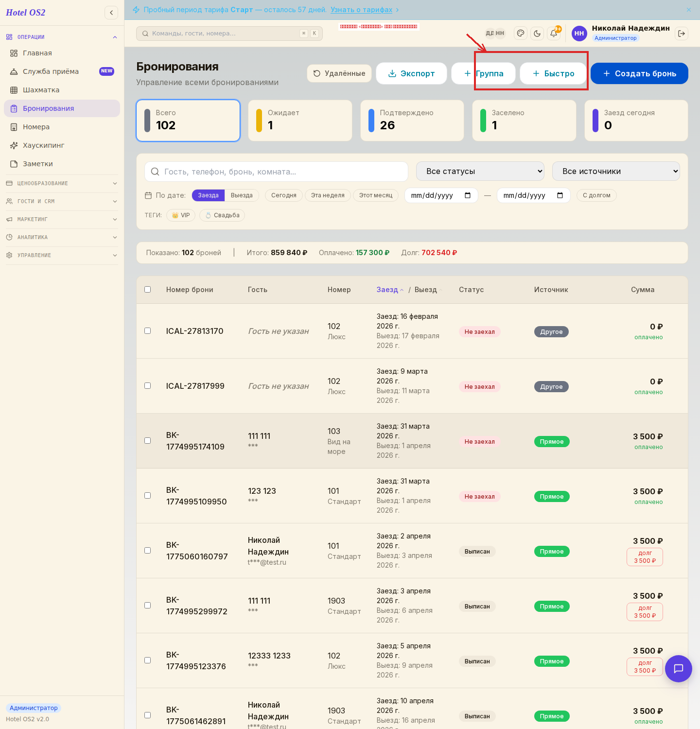Open the support chat bubble
Image resolution: width=700 pixels, height=729 pixels.
679,668
